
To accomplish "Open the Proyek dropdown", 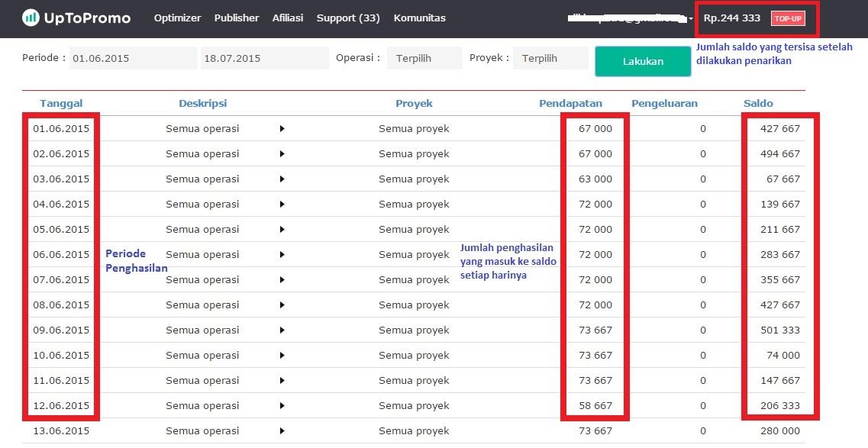I will 550,59.
